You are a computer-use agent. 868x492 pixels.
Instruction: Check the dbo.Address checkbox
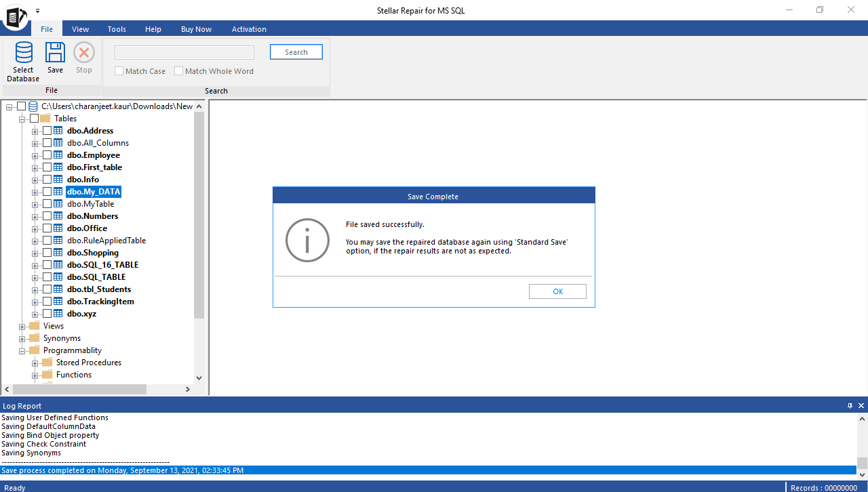(x=47, y=131)
